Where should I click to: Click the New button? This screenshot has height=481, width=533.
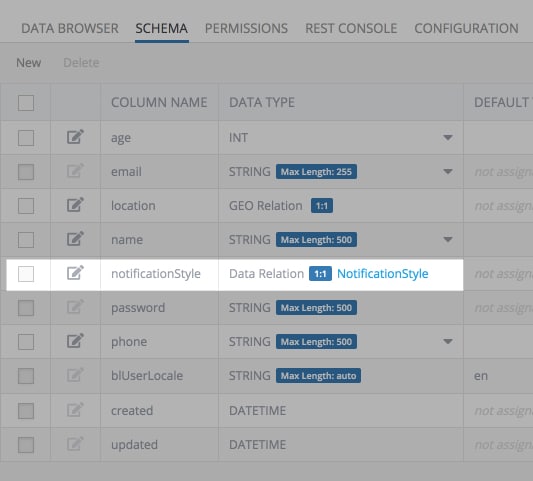(29, 63)
